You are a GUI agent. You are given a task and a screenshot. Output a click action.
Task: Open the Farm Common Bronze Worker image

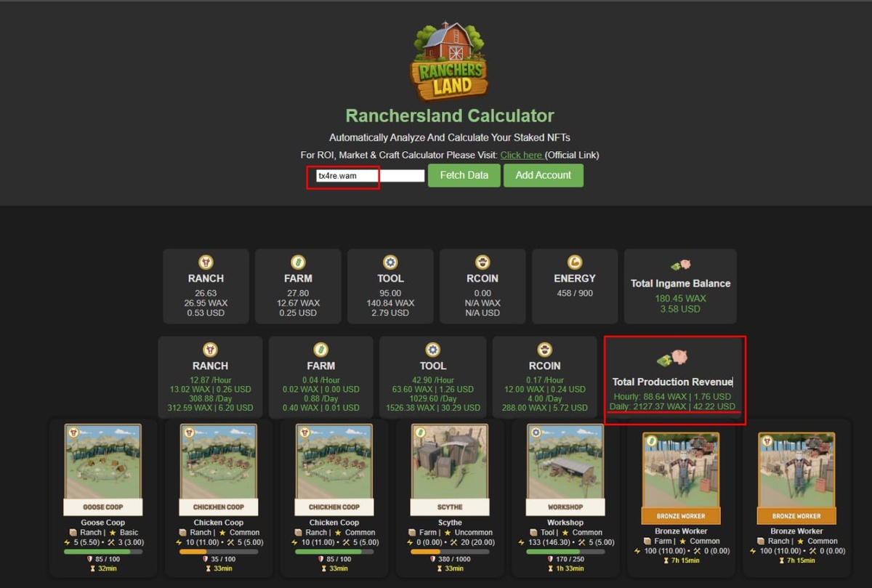681,479
